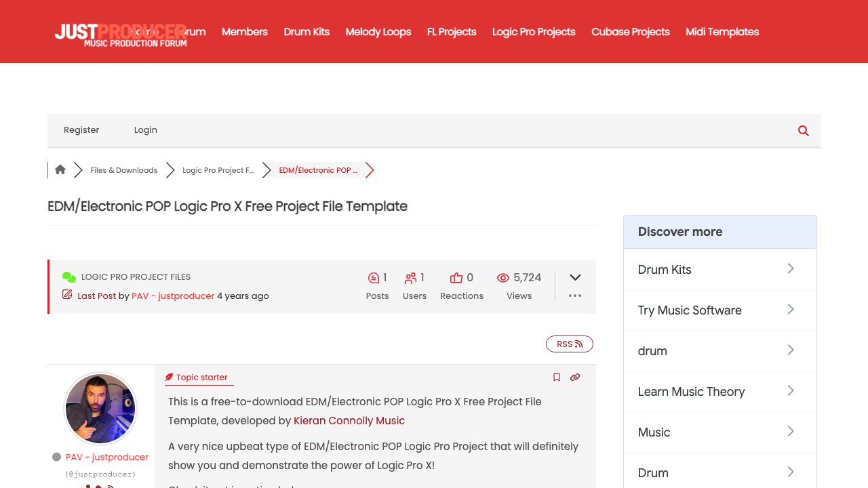Viewport: 868px width, 488px height.
Task: Subscribe via the RSS button
Action: pyautogui.click(x=570, y=344)
